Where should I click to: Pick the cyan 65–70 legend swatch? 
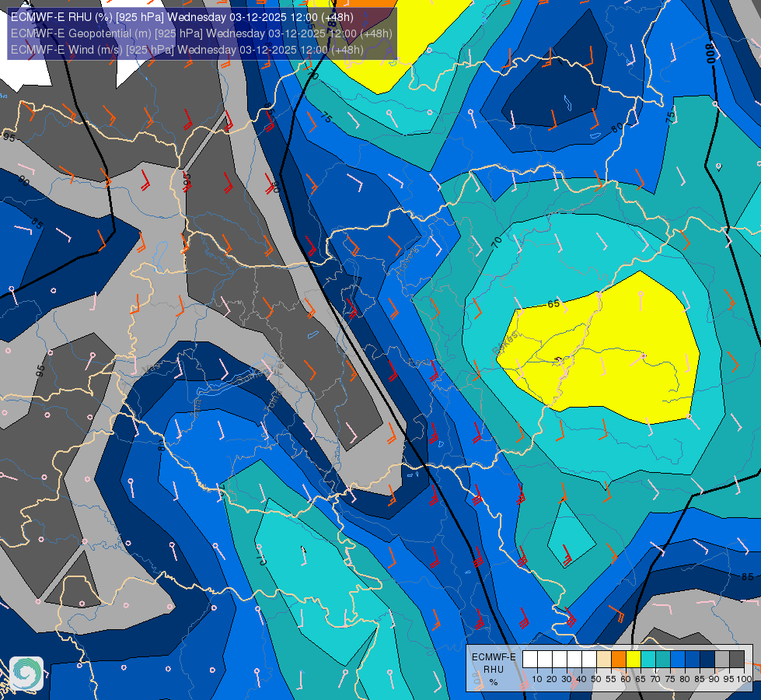tap(648, 659)
